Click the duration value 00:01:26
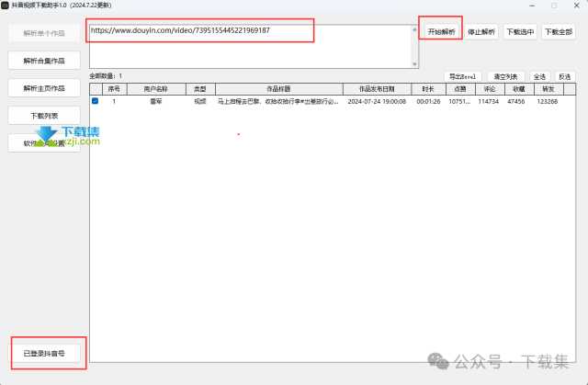 tap(428, 102)
